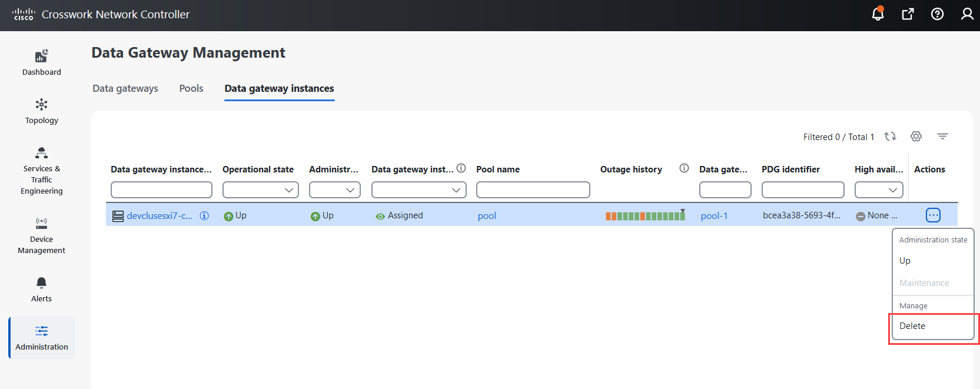The image size is (980, 389).
Task: Open the pool-1 data gateway link
Action: (714, 216)
